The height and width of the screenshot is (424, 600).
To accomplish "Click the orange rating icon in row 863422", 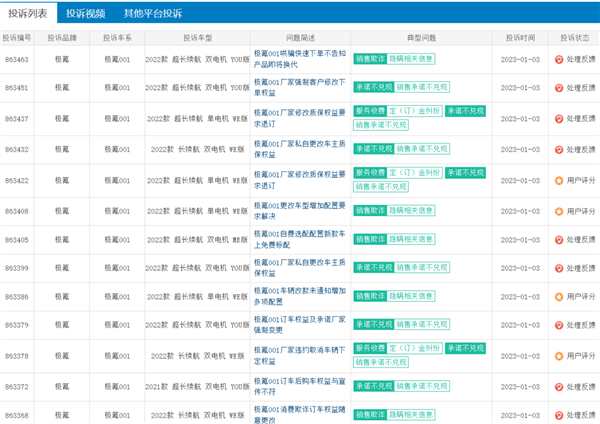I will click(x=559, y=180).
